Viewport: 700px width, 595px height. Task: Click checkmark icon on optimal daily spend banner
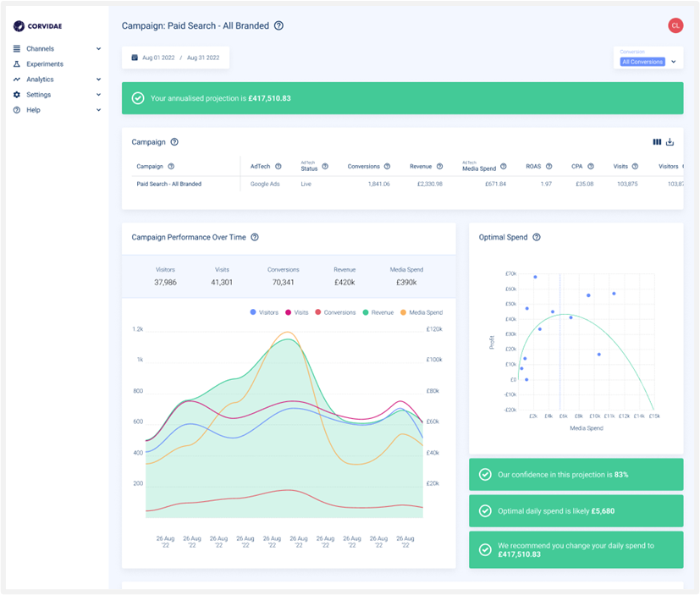[485, 511]
